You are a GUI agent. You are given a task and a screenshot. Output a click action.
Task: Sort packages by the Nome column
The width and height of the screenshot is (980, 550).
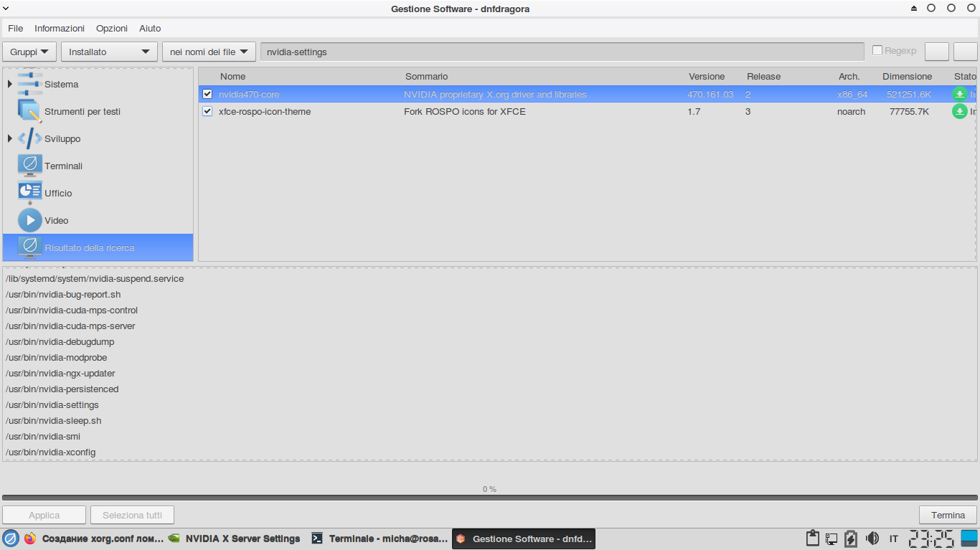click(x=232, y=76)
